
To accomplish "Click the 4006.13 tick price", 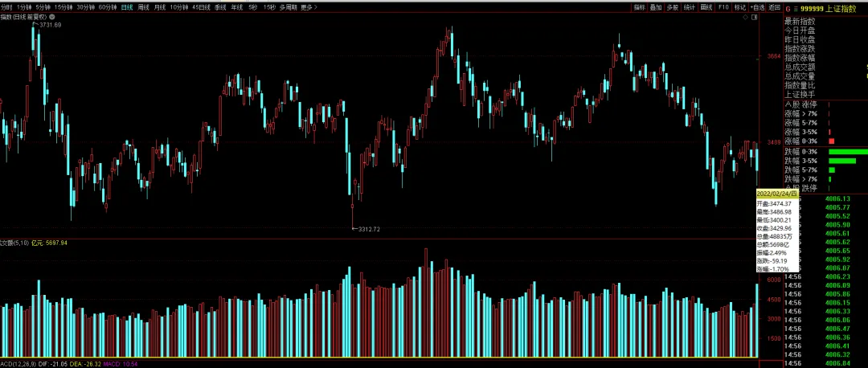I will 837,198.
